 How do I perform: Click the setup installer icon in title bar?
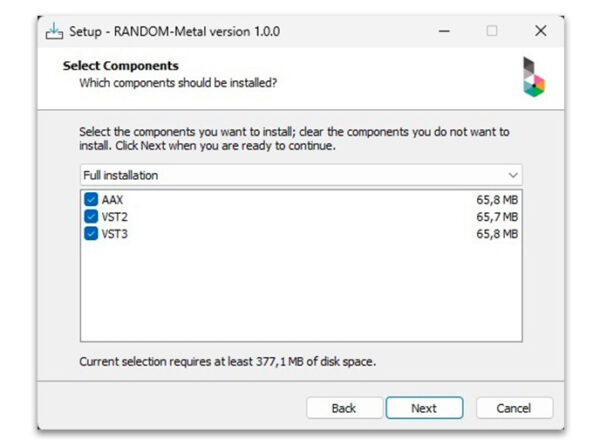pos(55,31)
